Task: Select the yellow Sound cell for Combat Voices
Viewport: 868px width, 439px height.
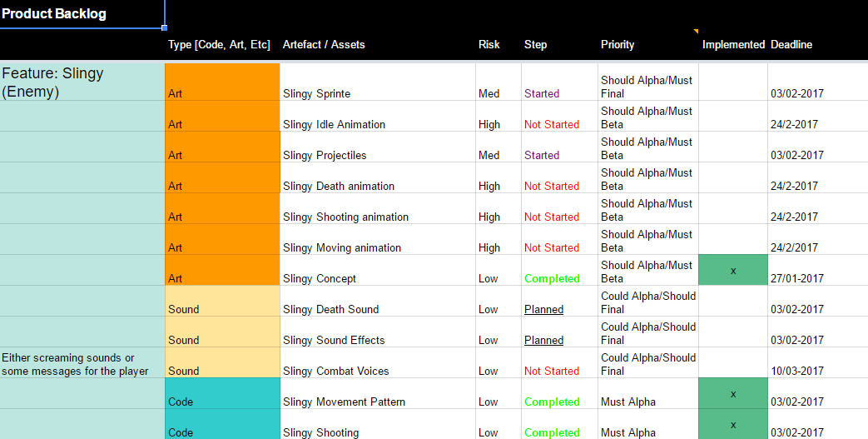Action: (x=222, y=363)
